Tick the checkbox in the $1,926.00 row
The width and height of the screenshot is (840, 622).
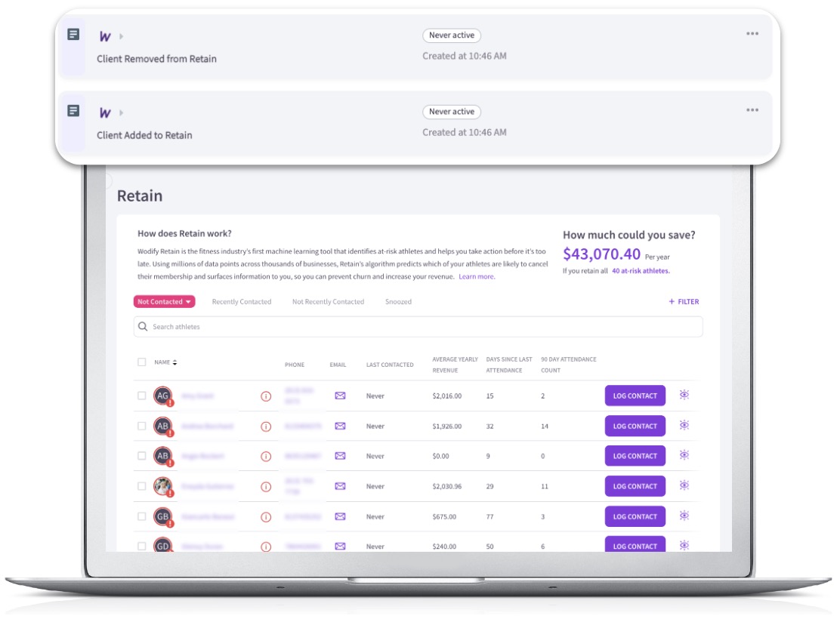[x=141, y=426]
